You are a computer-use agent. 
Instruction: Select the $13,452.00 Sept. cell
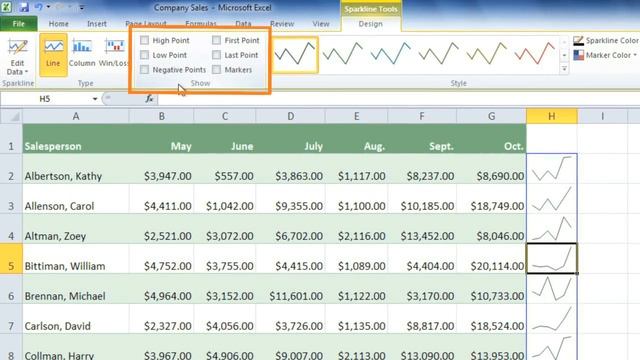pyautogui.click(x=422, y=229)
